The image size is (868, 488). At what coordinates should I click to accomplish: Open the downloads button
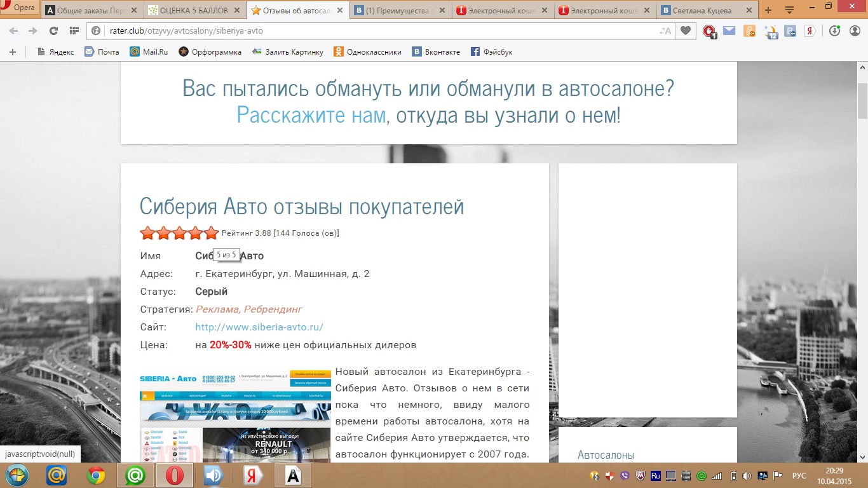coord(834,30)
